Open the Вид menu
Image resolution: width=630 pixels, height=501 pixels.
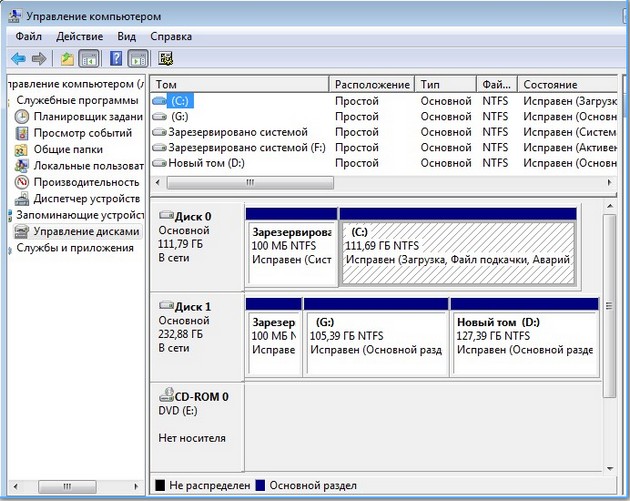(126, 36)
